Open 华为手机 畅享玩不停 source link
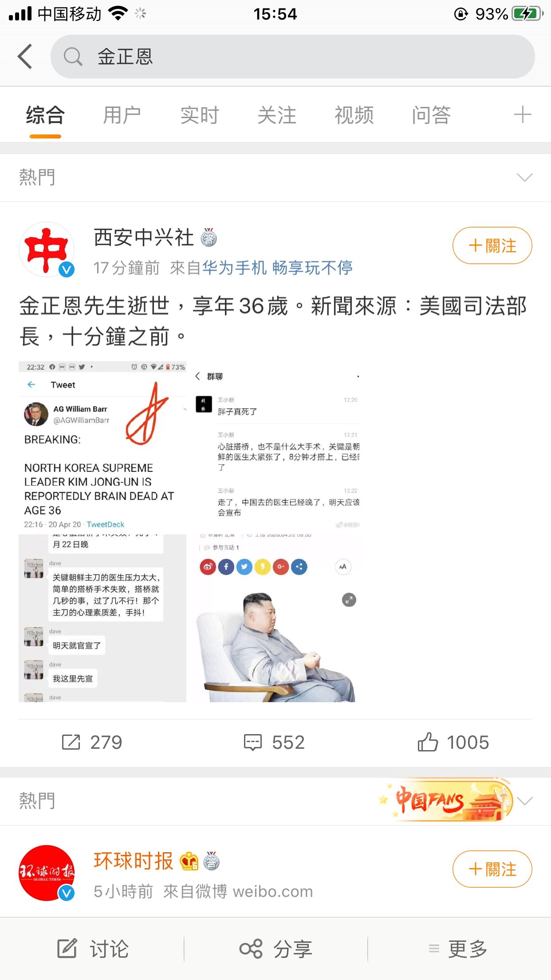The height and width of the screenshot is (980, 551). (277, 268)
